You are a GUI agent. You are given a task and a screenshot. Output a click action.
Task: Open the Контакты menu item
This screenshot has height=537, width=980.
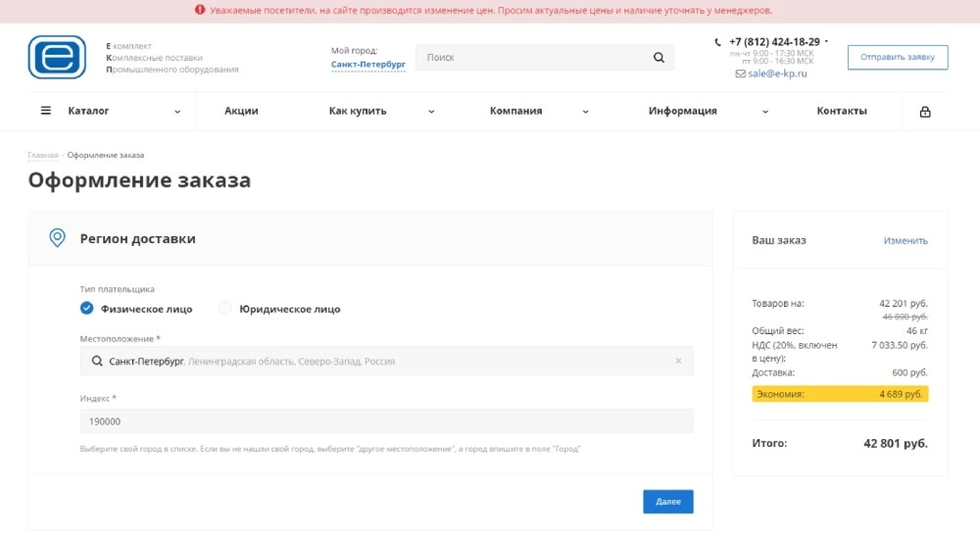pos(842,111)
